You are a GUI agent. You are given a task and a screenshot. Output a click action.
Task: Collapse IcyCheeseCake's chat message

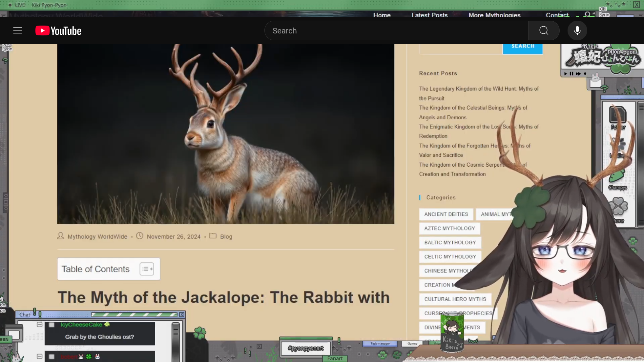39,325
